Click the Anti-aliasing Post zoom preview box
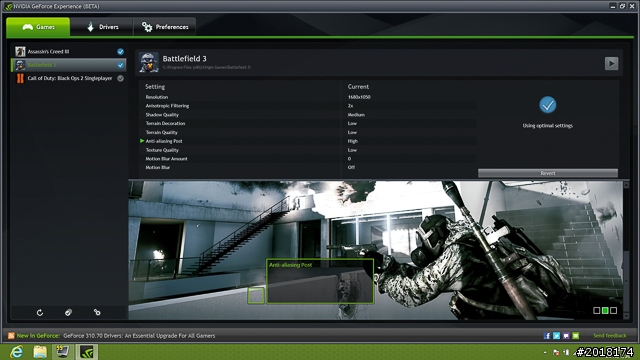This screenshot has height=360, width=640. click(x=320, y=281)
